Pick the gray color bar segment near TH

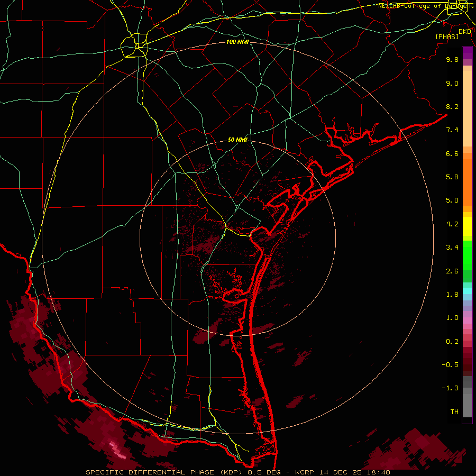pyautogui.click(x=467, y=406)
